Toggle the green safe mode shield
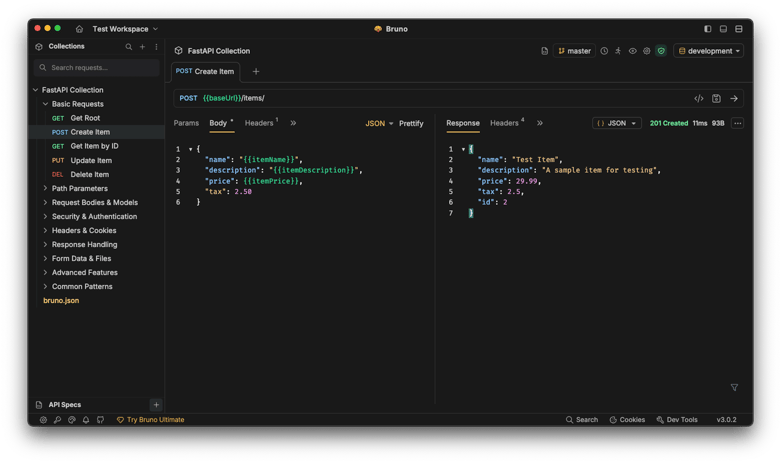The height and width of the screenshot is (463, 781). (x=661, y=51)
